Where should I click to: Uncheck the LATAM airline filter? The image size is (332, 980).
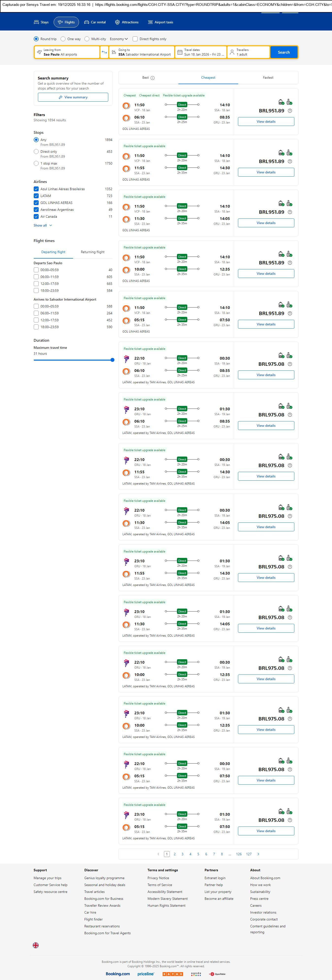point(36,196)
